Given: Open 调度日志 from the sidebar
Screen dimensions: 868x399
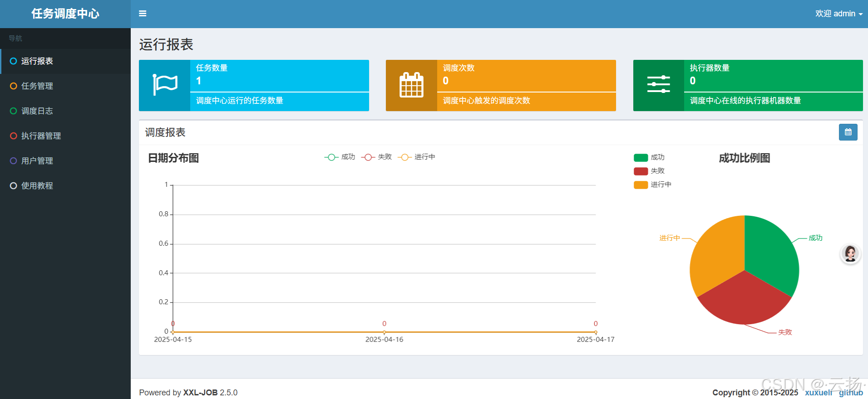Looking at the screenshot, I should coord(65,111).
